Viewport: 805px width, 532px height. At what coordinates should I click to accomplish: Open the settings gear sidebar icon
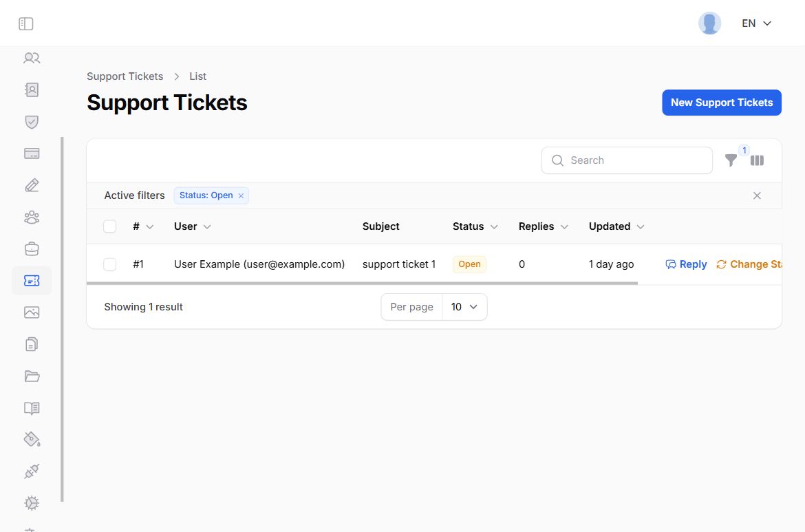tap(32, 503)
